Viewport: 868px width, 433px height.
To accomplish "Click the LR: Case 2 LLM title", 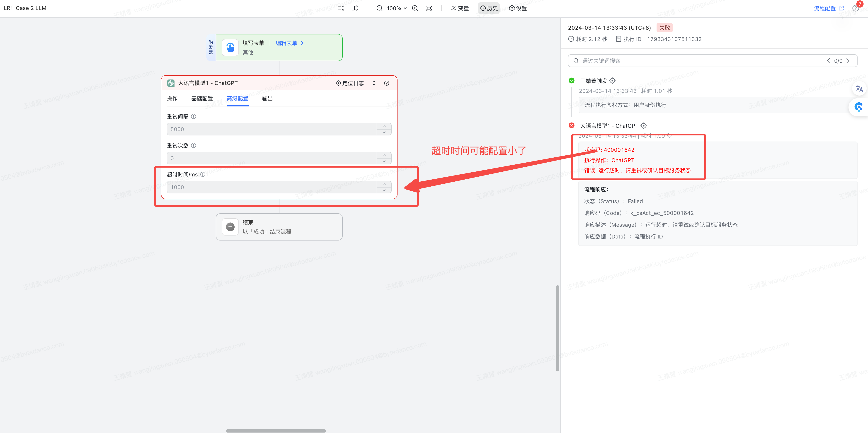I will [25, 8].
